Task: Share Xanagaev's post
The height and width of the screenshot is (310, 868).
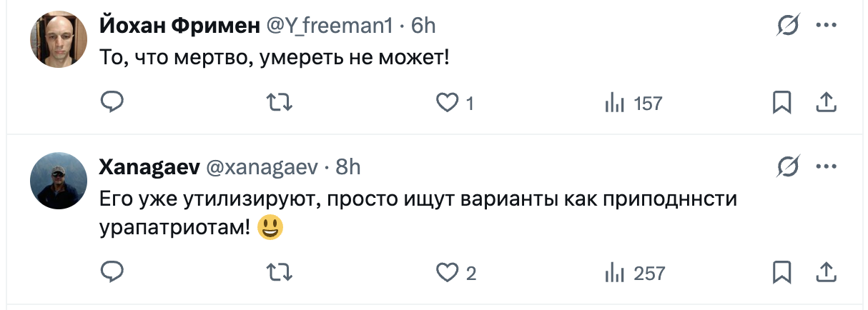Action: (x=826, y=272)
